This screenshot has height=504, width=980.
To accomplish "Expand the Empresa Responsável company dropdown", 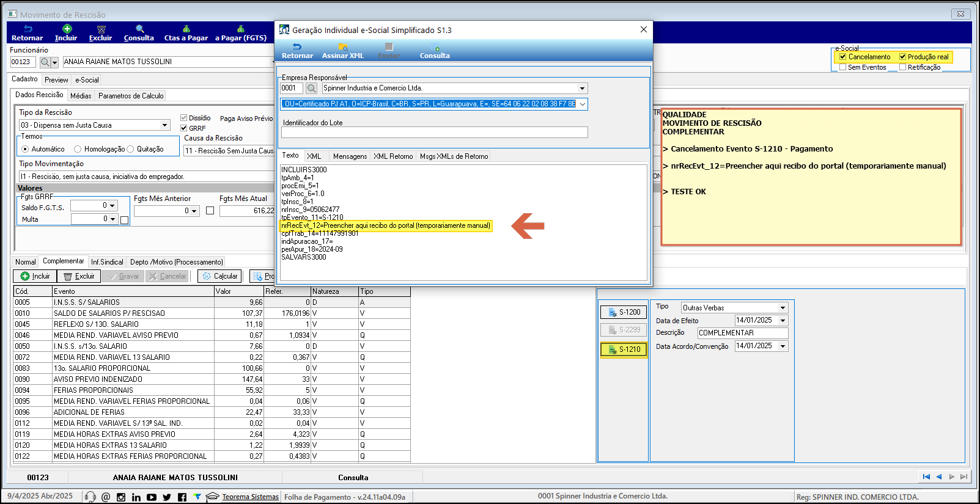I will (583, 88).
